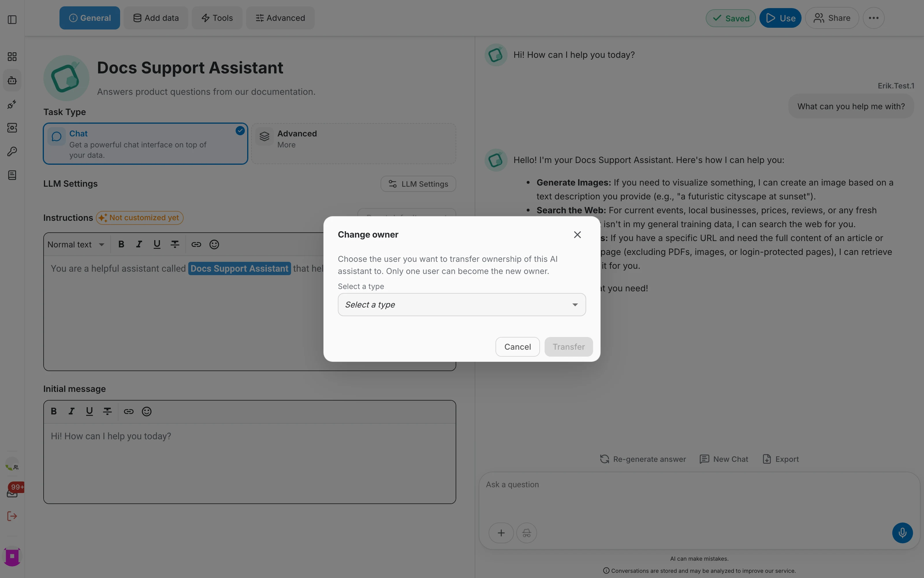Open the inbox icon with 99+ badge
This screenshot has width=924, height=578.
coord(12,493)
